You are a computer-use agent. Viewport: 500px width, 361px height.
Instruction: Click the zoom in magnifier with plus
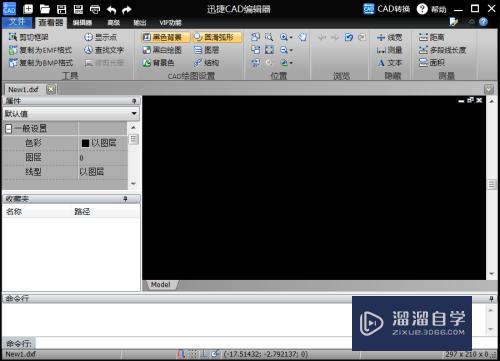point(284,37)
